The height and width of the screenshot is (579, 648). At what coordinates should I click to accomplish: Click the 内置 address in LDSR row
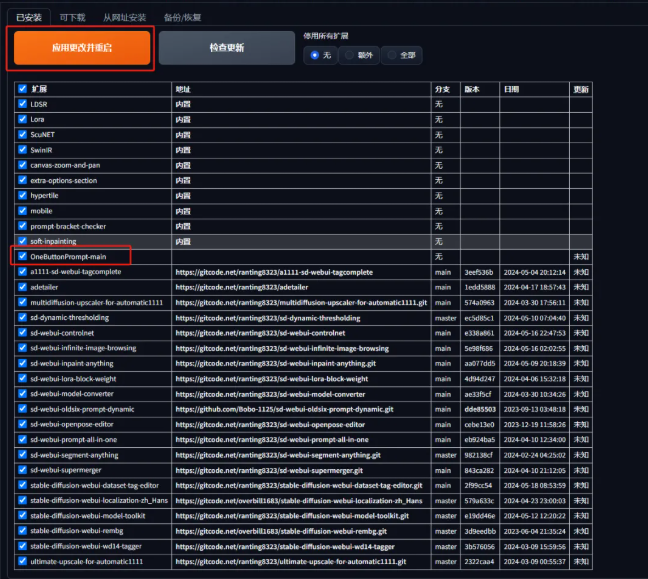tap(183, 104)
